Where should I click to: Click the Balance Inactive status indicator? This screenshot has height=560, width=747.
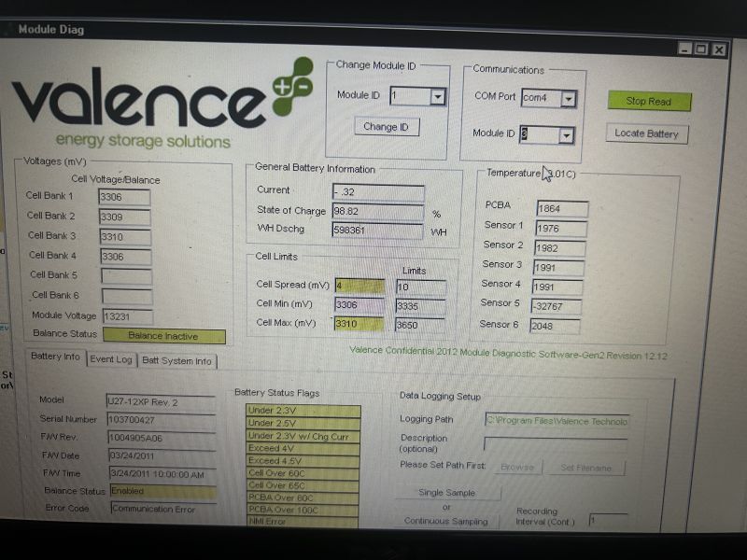tap(164, 336)
